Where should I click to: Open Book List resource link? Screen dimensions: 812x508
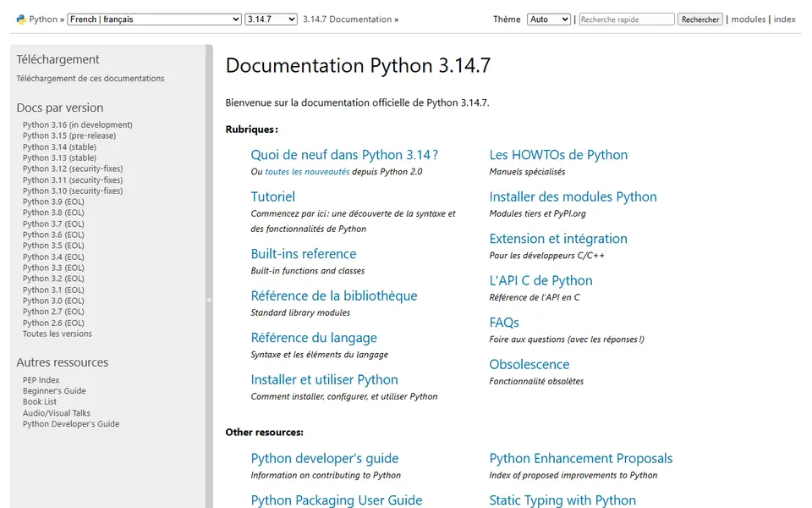point(40,402)
